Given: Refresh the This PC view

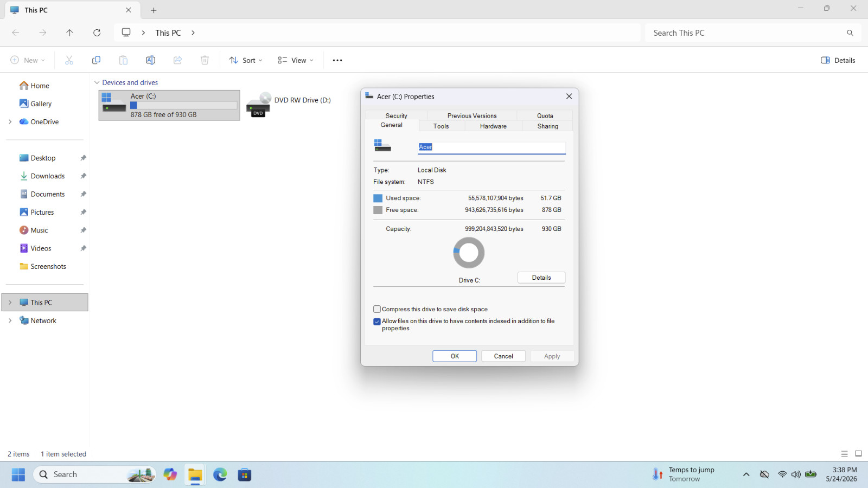Looking at the screenshot, I should tap(97, 33).
